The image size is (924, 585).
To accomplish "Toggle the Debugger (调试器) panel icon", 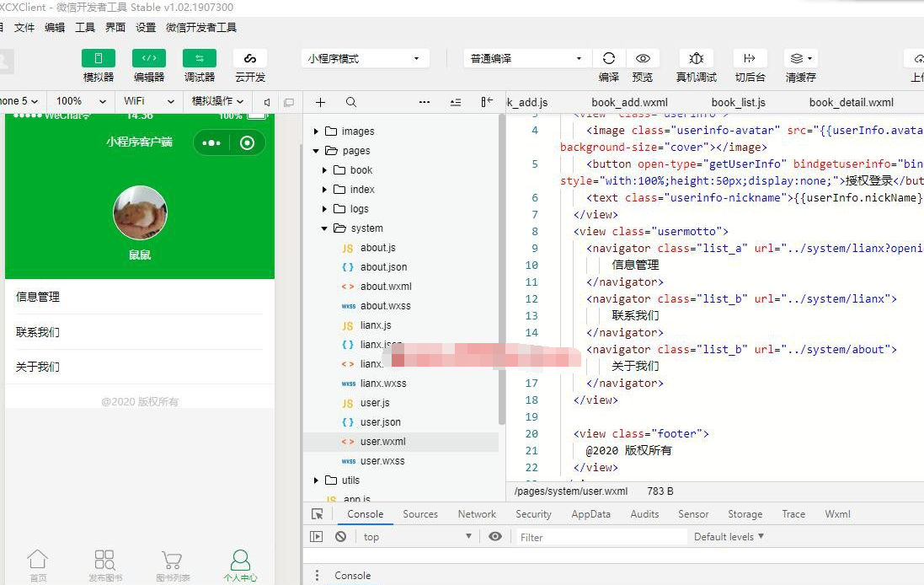I will pyautogui.click(x=200, y=59).
